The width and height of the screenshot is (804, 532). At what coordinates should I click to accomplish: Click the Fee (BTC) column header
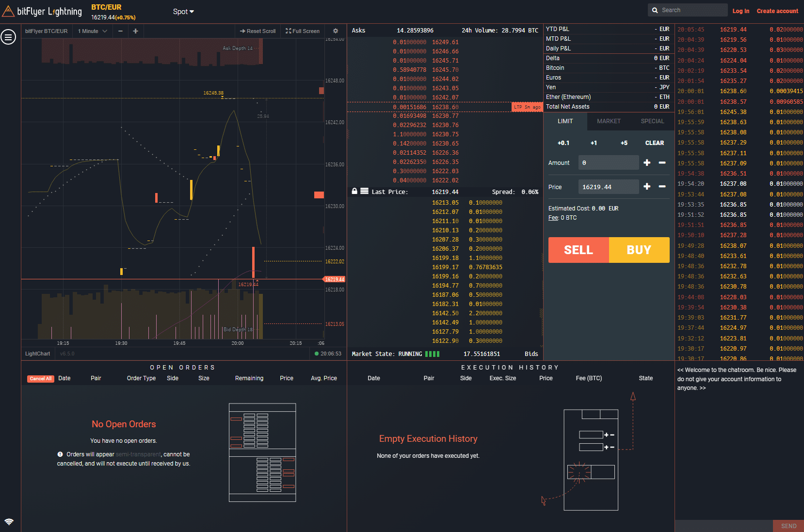point(589,378)
